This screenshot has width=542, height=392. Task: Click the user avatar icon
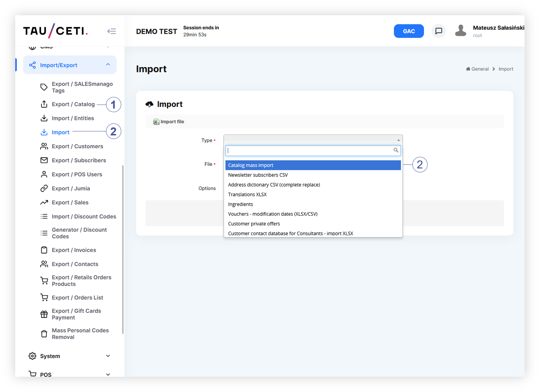(x=460, y=31)
